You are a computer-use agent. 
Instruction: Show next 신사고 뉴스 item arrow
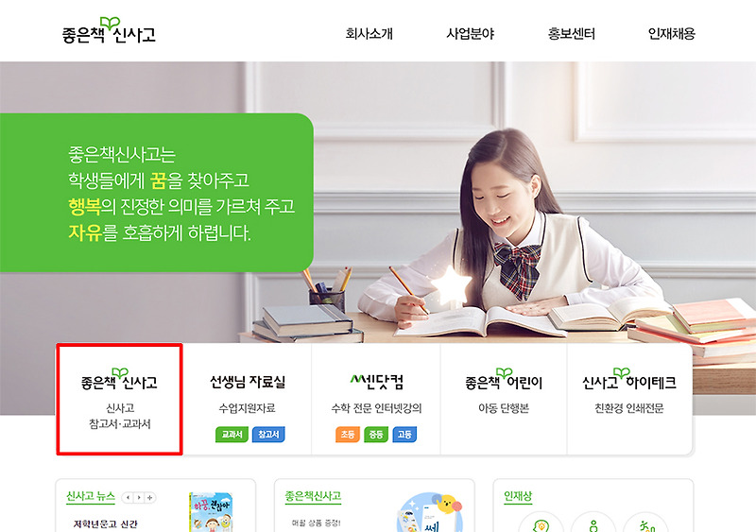point(139,497)
